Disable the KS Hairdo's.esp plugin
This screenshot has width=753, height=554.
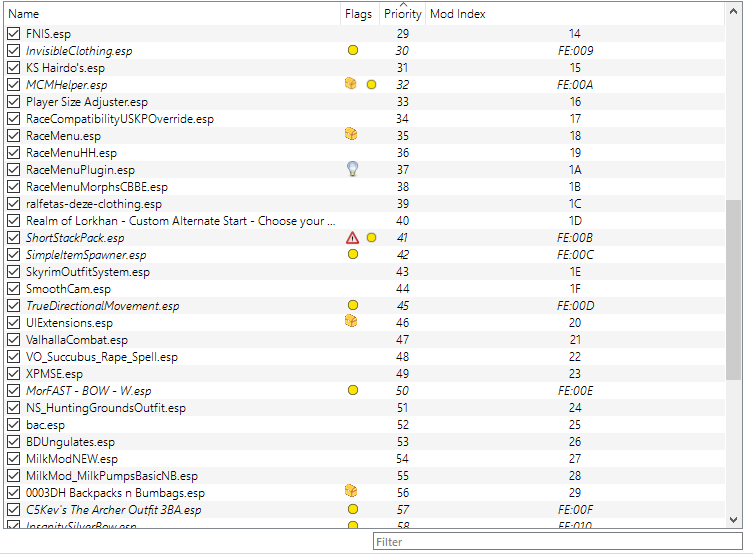(14, 68)
